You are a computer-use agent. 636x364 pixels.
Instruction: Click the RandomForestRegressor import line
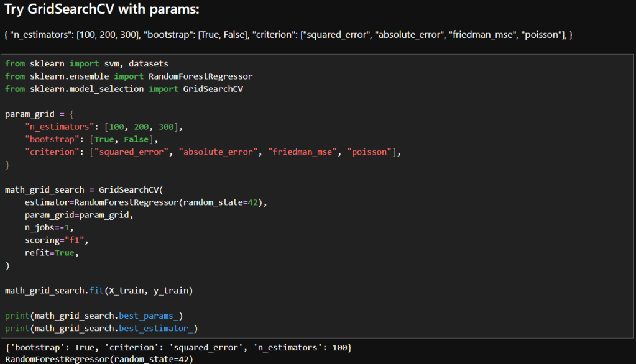[129, 76]
